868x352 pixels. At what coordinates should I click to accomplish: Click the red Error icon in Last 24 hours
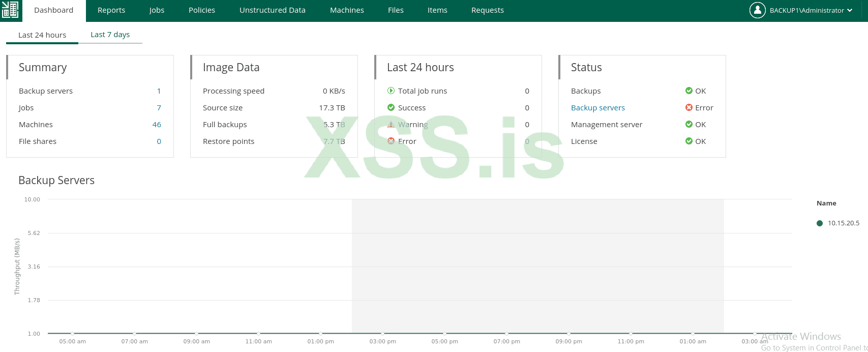[x=391, y=141]
